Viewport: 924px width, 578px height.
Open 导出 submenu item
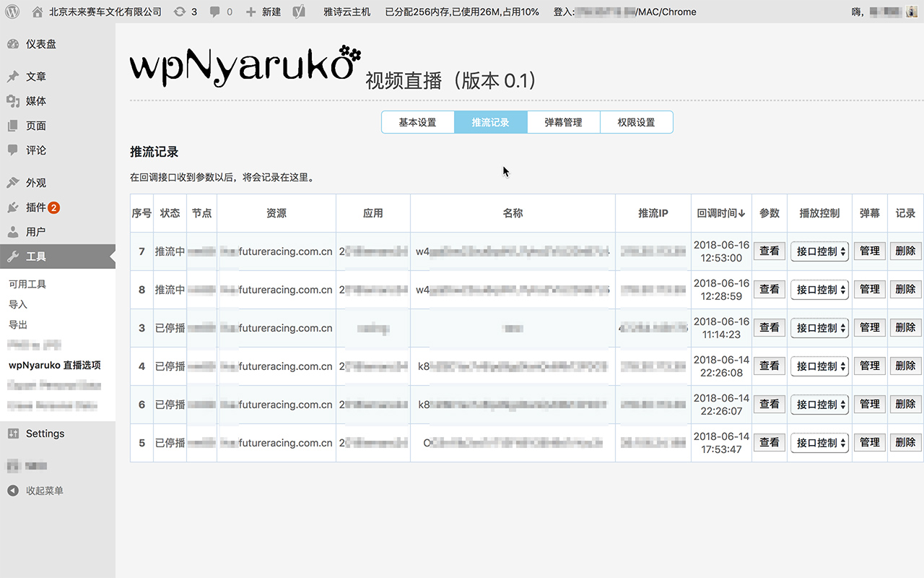pyautogui.click(x=18, y=324)
